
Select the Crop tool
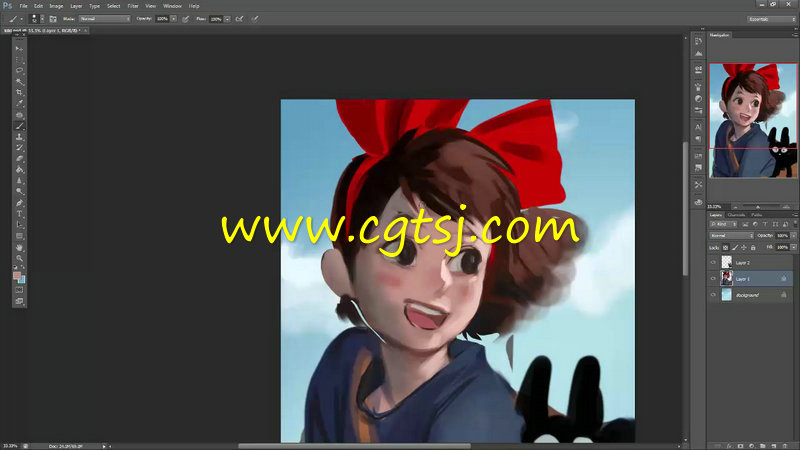tap(19, 92)
